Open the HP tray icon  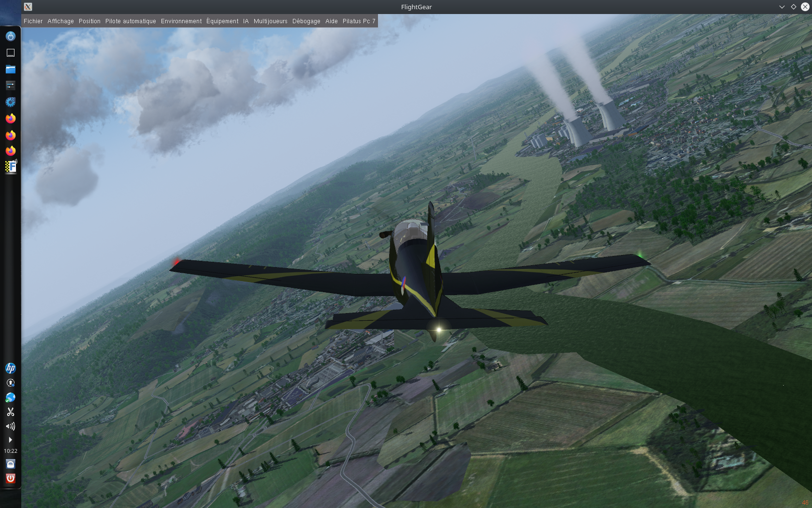click(x=11, y=368)
